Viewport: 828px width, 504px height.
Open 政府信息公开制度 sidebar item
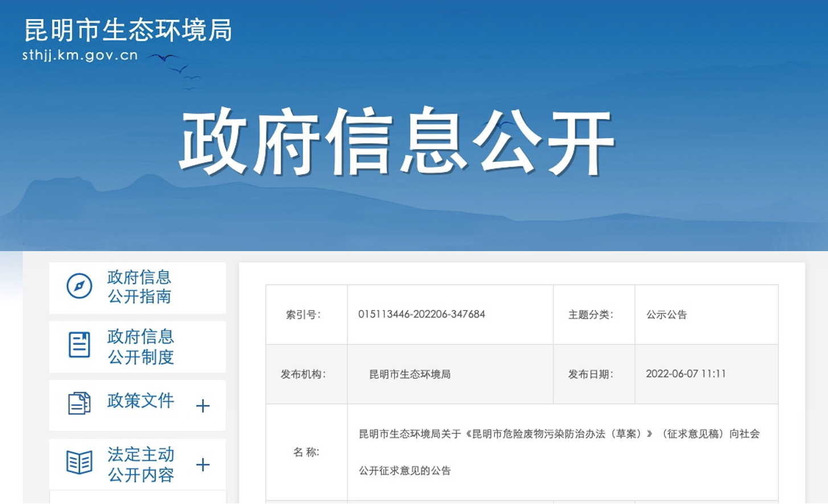pyautogui.click(x=137, y=347)
